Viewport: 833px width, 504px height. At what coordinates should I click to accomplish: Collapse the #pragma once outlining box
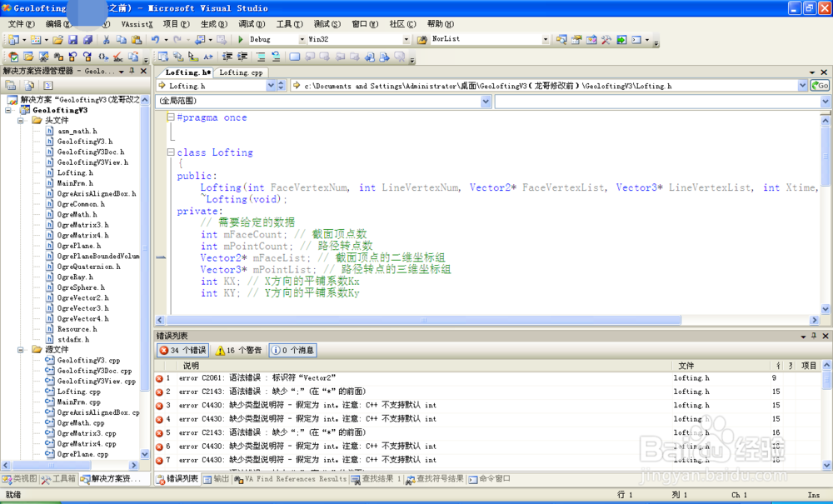(171, 117)
